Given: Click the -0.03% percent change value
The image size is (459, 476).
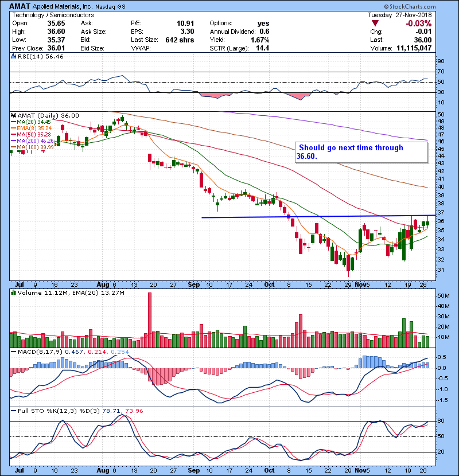Looking at the screenshot, I should [x=419, y=24].
